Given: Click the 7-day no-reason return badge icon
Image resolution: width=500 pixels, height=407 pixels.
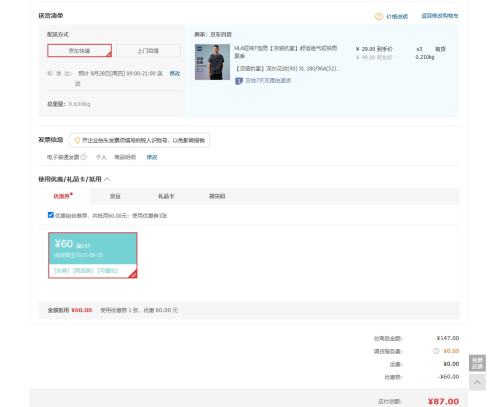Looking at the screenshot, I should click(x=239, y=81).
